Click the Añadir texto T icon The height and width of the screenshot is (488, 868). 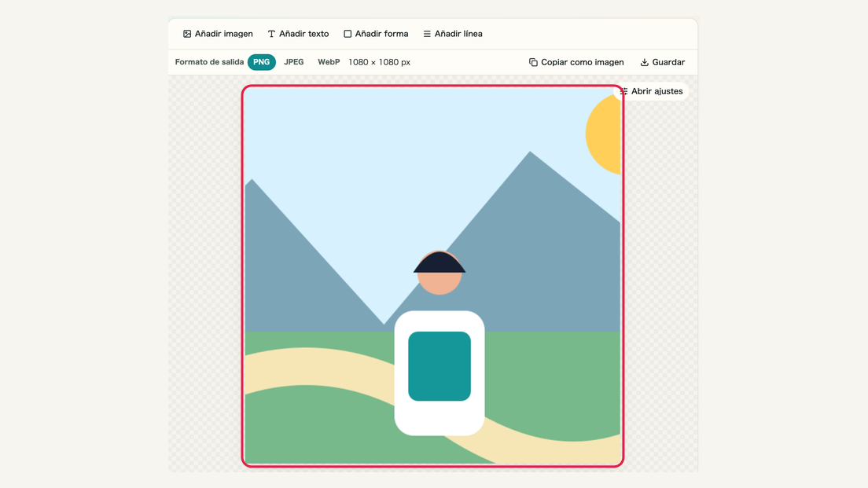271,34
